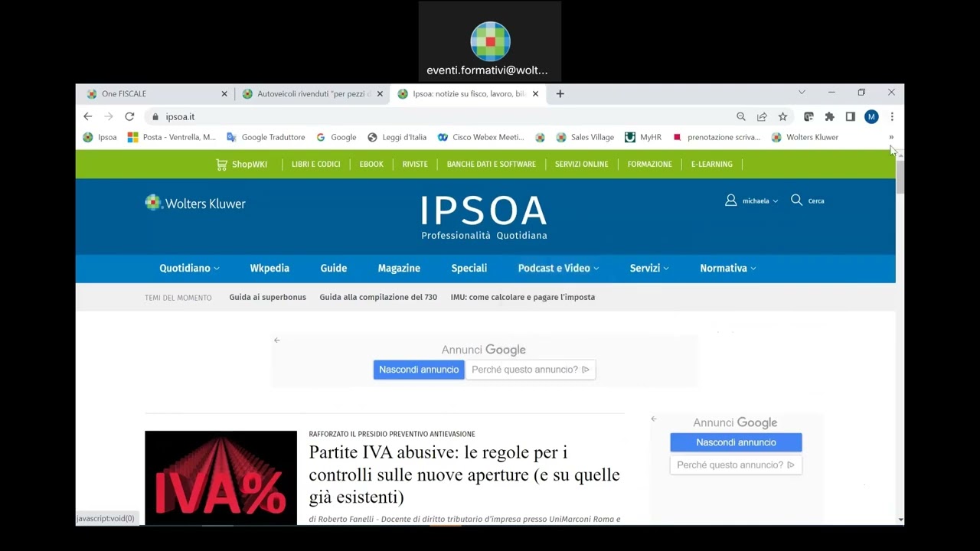Open BANCHE DATI E SOFTWARE link
The height and width of the screenshot is (551, 980).
pyautogui.click(x=492, y=164)
